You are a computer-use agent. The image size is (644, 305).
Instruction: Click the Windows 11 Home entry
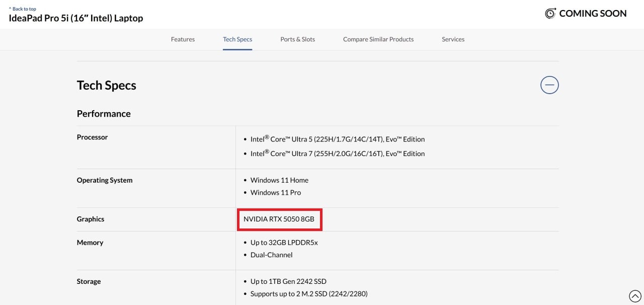click(x=279, y=180)
